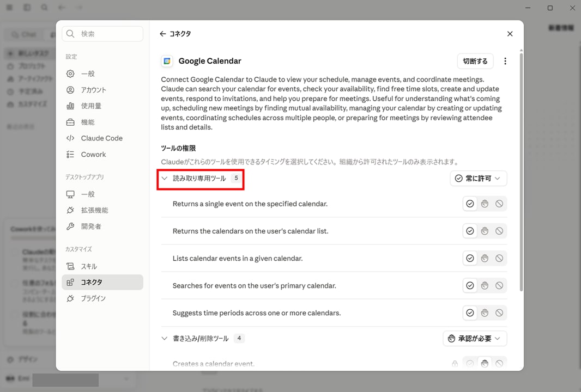
Task: Set needs-approval hand for 'Returns the calendars'
Action: [x=485, y=231]
